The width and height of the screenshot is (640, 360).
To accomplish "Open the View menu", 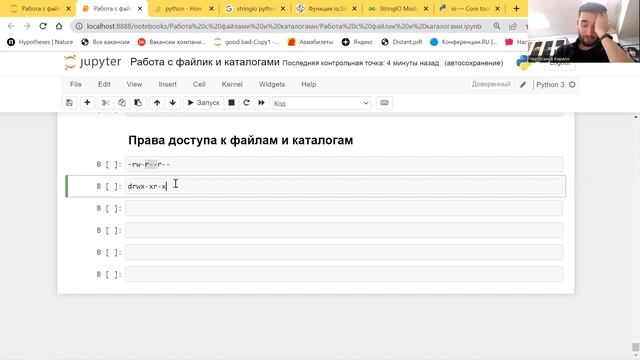I will click(x=134, y=84).
